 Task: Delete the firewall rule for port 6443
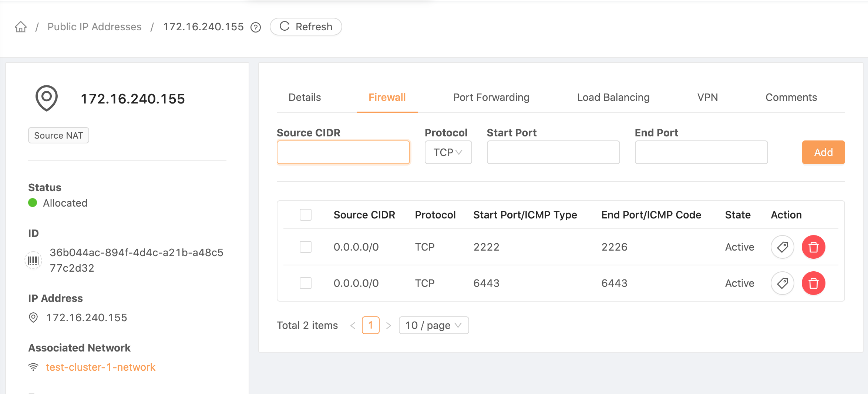click(813, 283)
